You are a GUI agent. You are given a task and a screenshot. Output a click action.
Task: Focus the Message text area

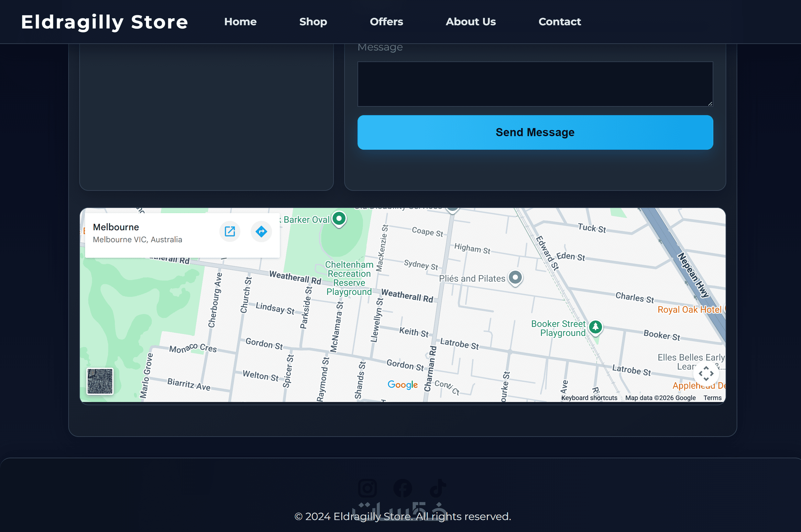click(535, 84)
